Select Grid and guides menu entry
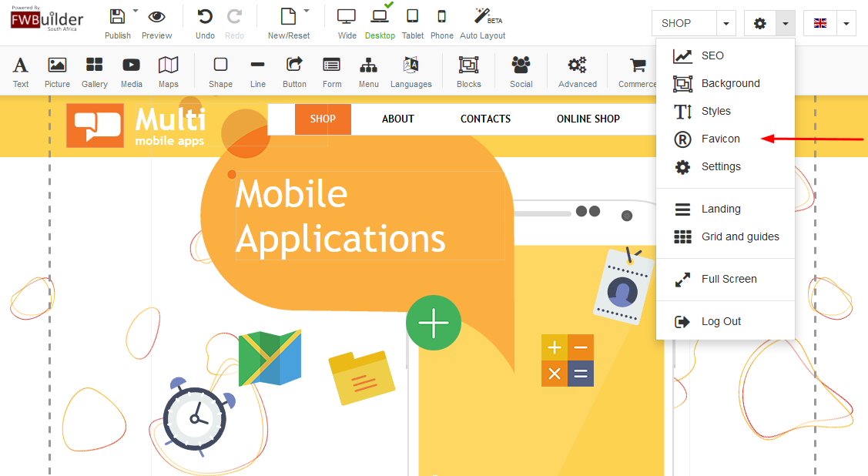The image size is (868, 476). [x=726, y=237]
